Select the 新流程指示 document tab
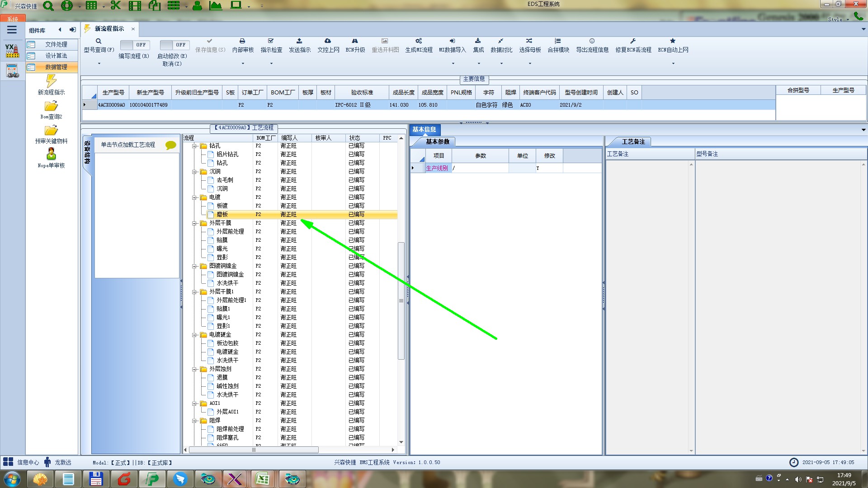Screen dimensions: 868x488 (x=109, y=29)
